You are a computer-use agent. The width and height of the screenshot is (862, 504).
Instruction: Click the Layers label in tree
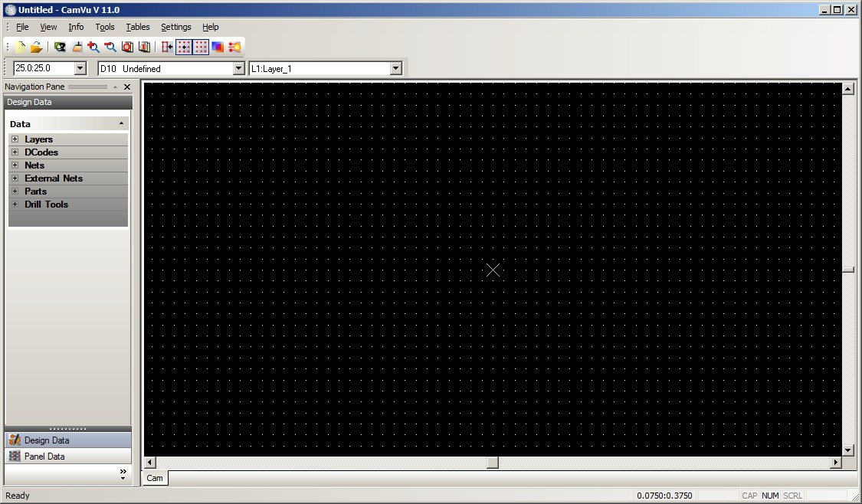(x=38, y=139)
